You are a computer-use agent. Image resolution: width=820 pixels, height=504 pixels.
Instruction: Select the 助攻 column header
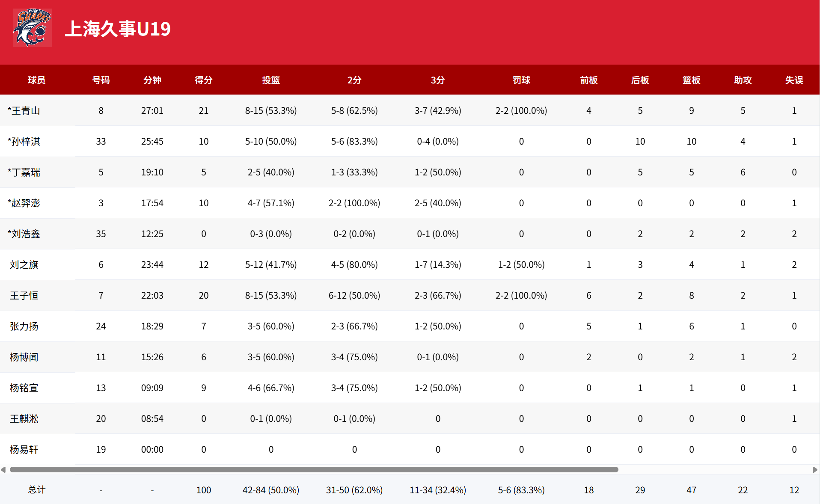coord(743,80)
